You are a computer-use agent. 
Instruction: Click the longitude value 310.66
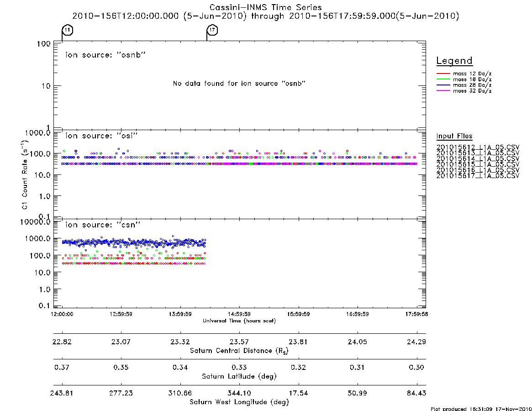(180, 393)
